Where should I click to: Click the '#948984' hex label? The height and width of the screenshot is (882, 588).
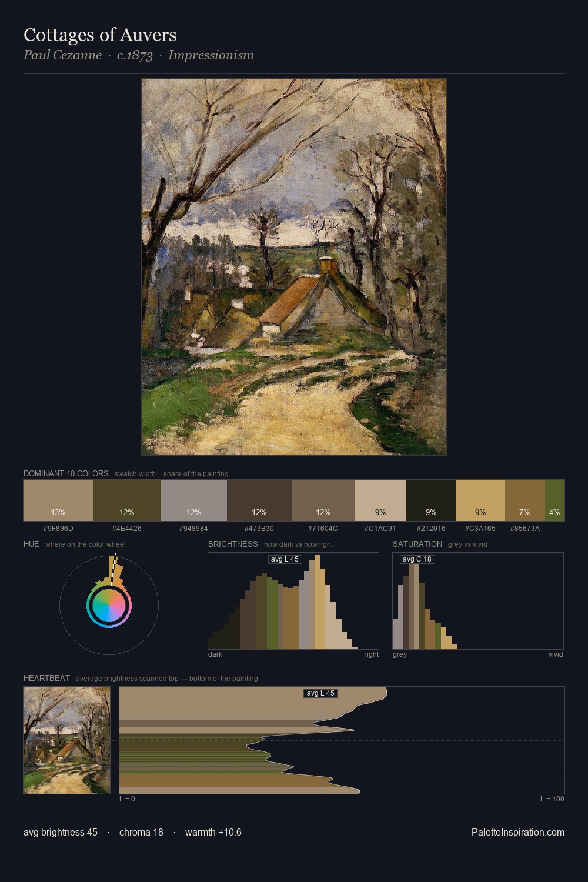193,529
